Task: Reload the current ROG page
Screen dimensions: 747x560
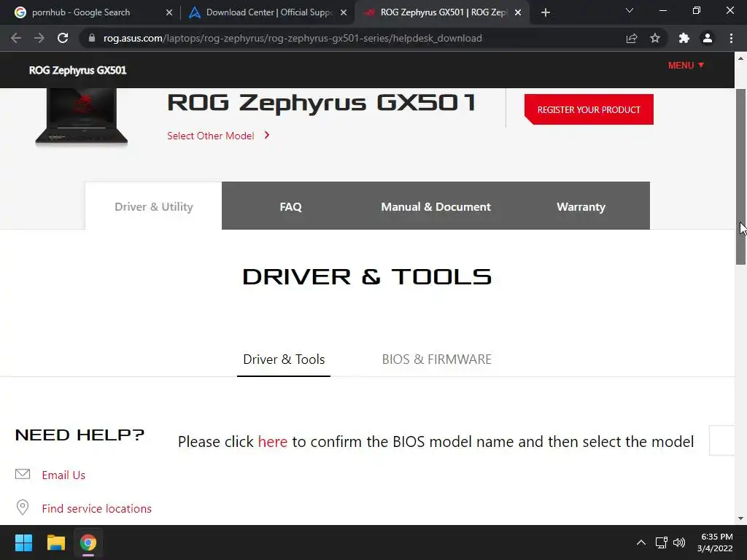Action: point(63,38)
